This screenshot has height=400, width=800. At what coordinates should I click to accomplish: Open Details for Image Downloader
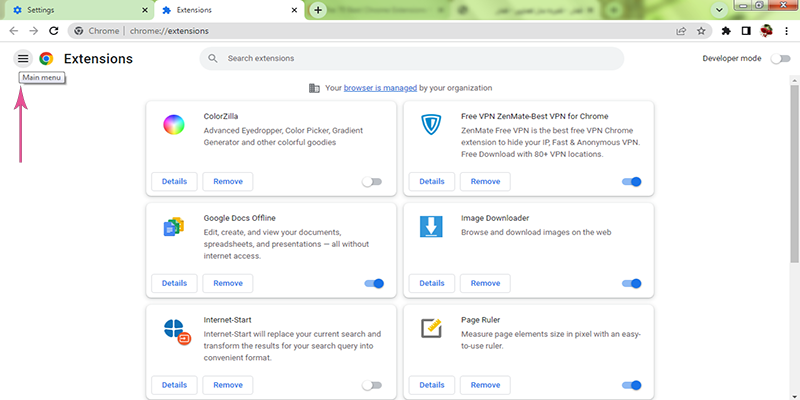click(431, 283)
